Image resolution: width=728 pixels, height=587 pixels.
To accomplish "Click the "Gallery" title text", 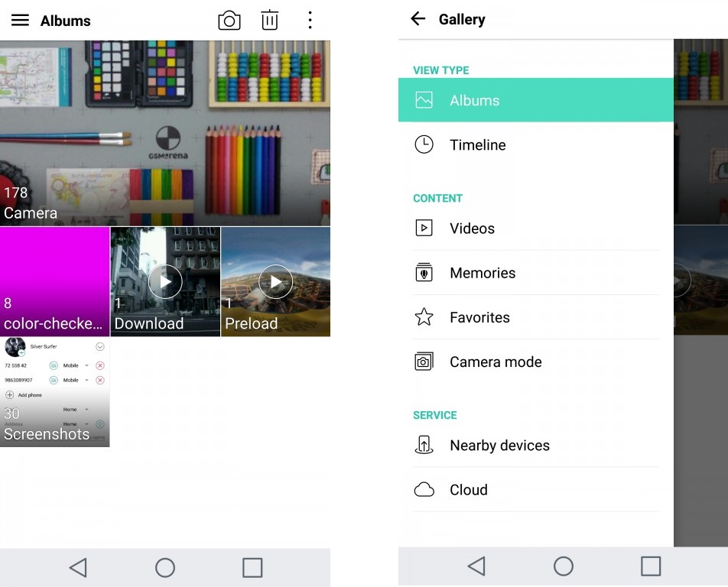I will pyautogui.click(x=462, y=19).
